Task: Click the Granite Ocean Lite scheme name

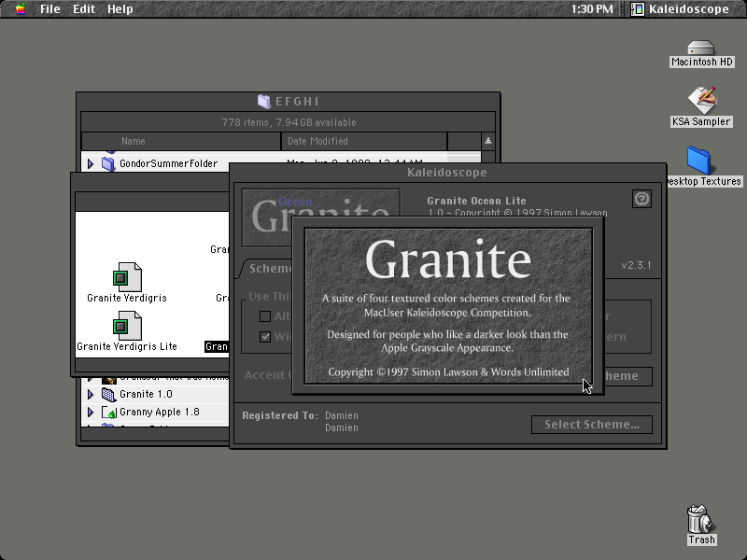Action: point(476,201)
